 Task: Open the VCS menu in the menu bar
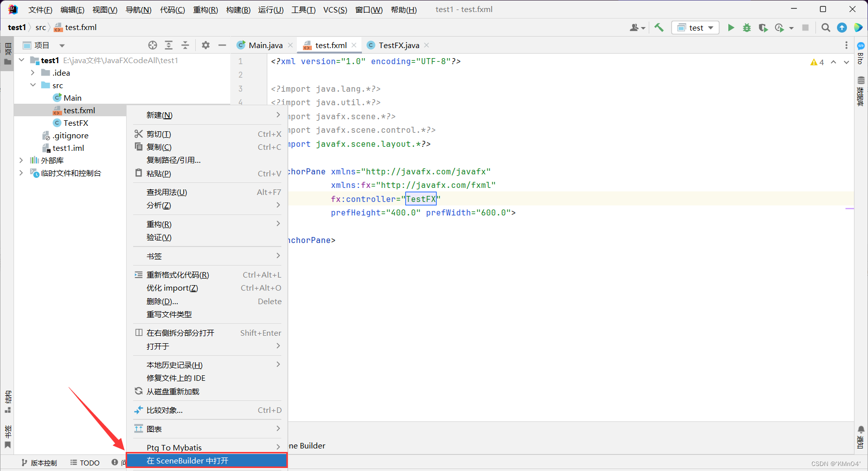pos(335,10)
